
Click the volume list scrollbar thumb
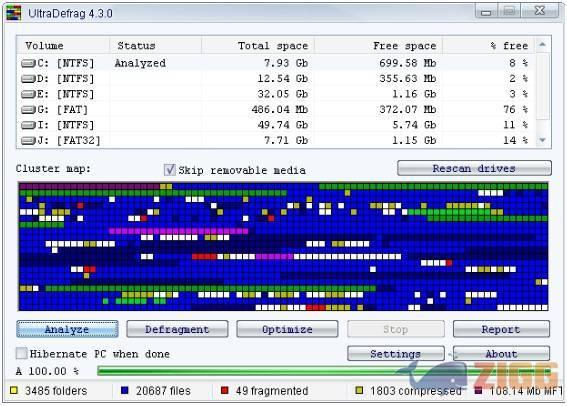coord(542,86)
